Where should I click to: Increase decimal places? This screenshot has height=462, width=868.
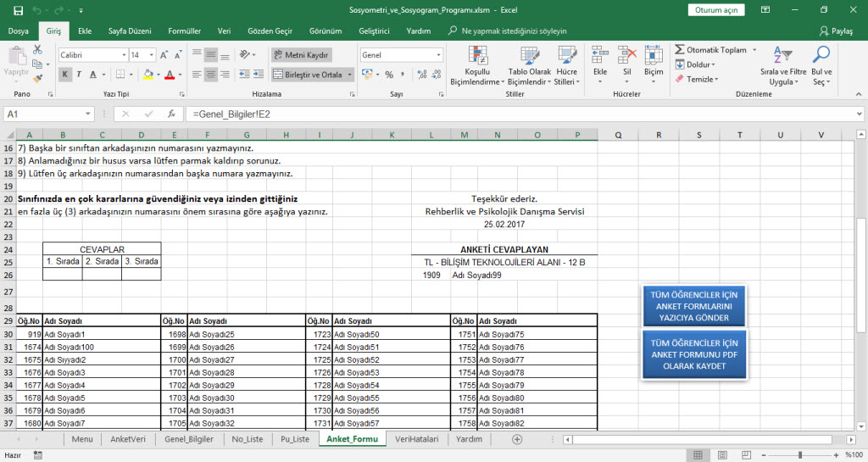[x=422, y=74]
